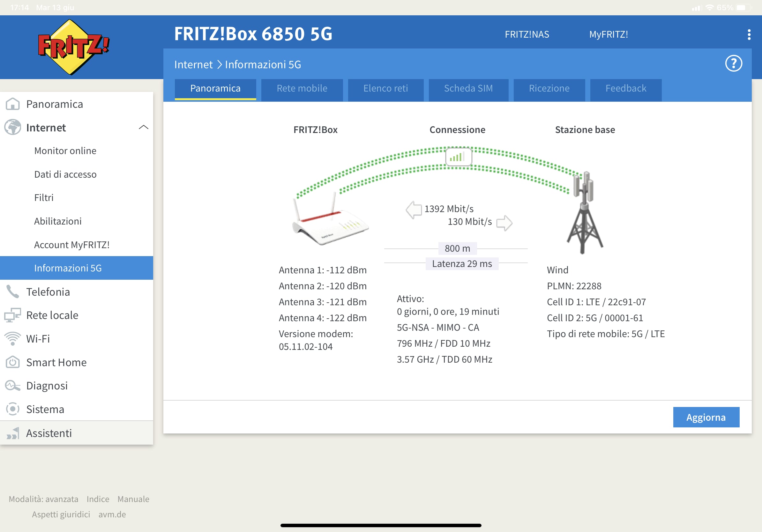Click the FRITZ! logo

pyautogui.click(x=73, y=47)
